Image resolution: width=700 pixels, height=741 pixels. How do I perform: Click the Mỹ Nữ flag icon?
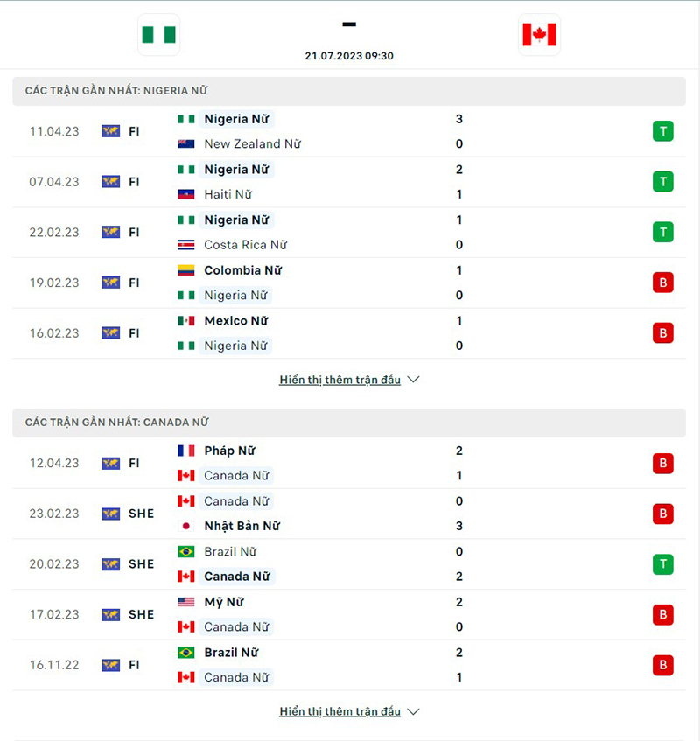point(187,602)
